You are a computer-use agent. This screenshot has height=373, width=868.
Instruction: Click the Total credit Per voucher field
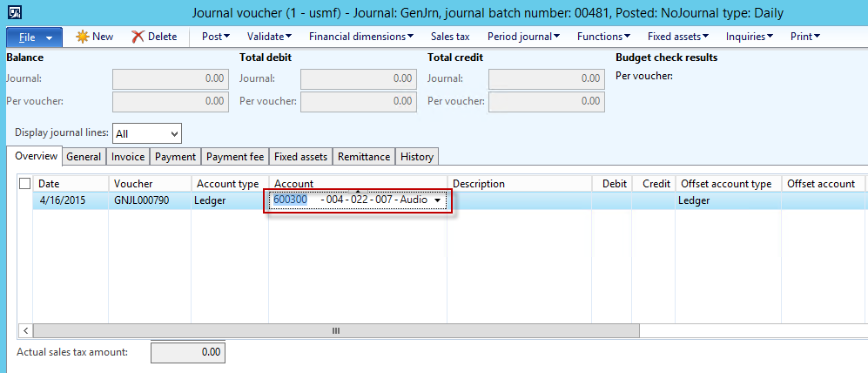point(547,102)
